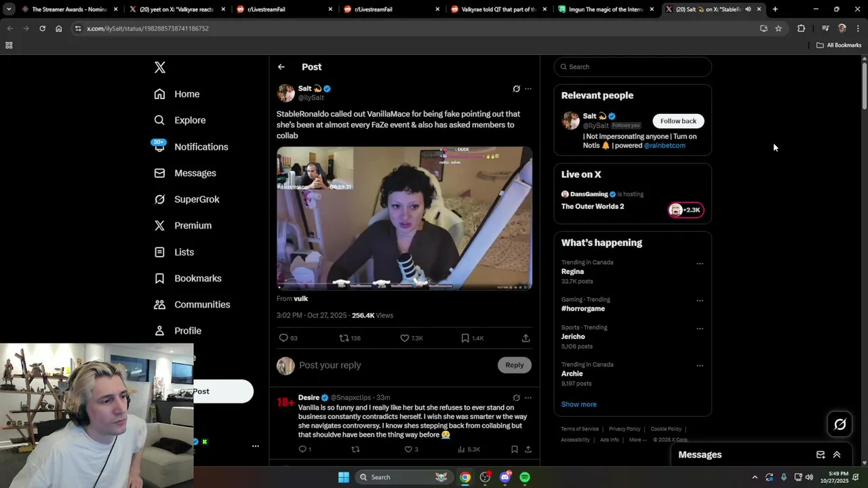Like Desire's reply with 3 likes
The image size is (868, 488).
pos(408,449)
